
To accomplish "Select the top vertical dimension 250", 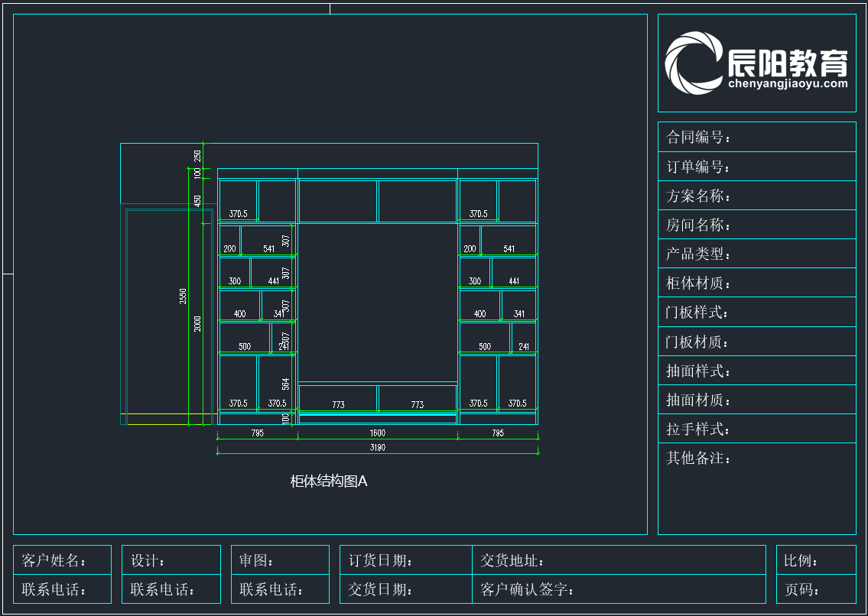I will coord(197,156).
